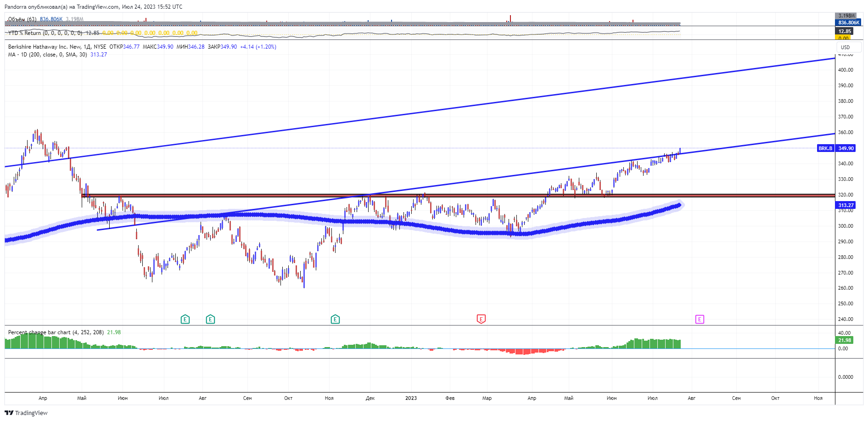This screenshot has height=421, width=868.
Task: Click the 3.198M volume axis label
Action: click(847, 16)
